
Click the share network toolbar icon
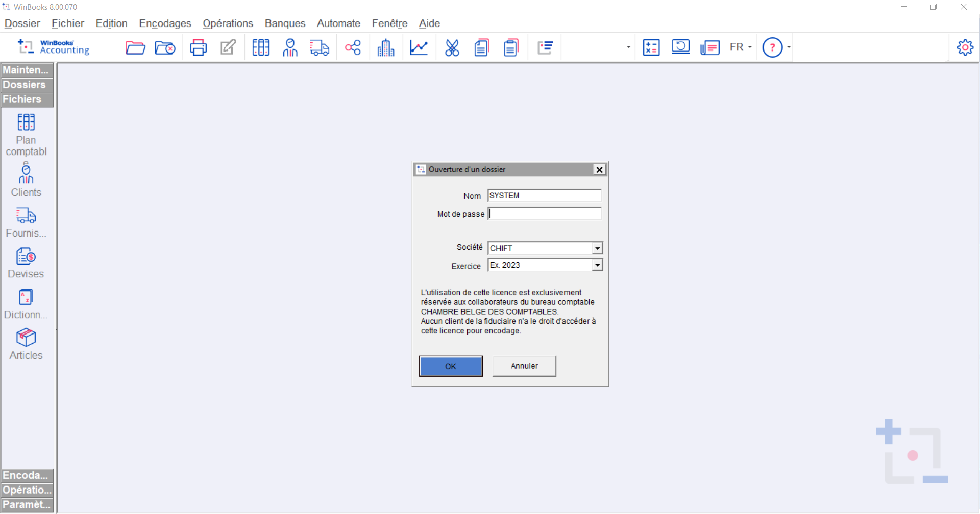pos(353,47)
